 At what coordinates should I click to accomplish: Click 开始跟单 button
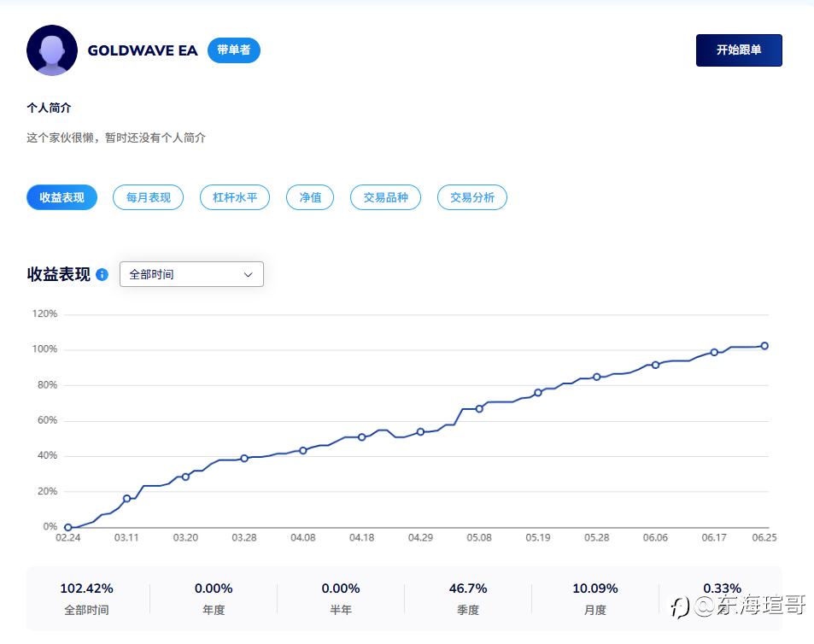(739, 50)
